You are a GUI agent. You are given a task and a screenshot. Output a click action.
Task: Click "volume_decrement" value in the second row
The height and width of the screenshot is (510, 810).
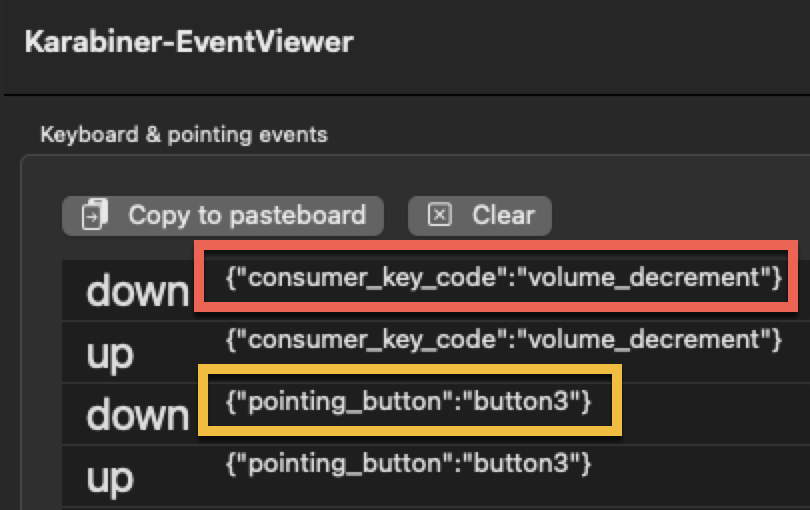pos(643,339)
